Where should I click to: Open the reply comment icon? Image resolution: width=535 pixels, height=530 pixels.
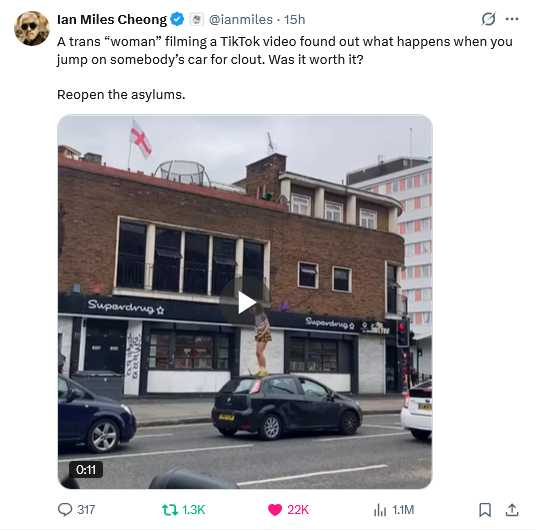click(x=65, y=510)
